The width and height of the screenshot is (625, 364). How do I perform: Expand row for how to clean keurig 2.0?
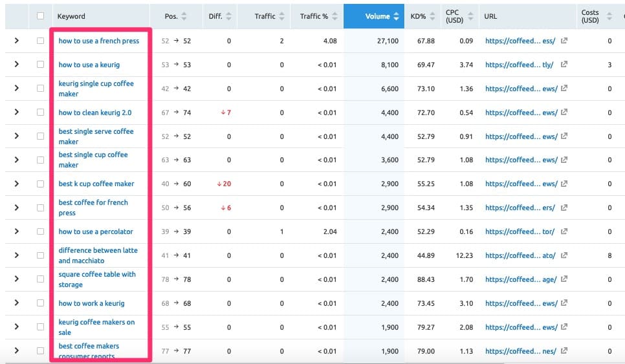click(x=17, y=112)
